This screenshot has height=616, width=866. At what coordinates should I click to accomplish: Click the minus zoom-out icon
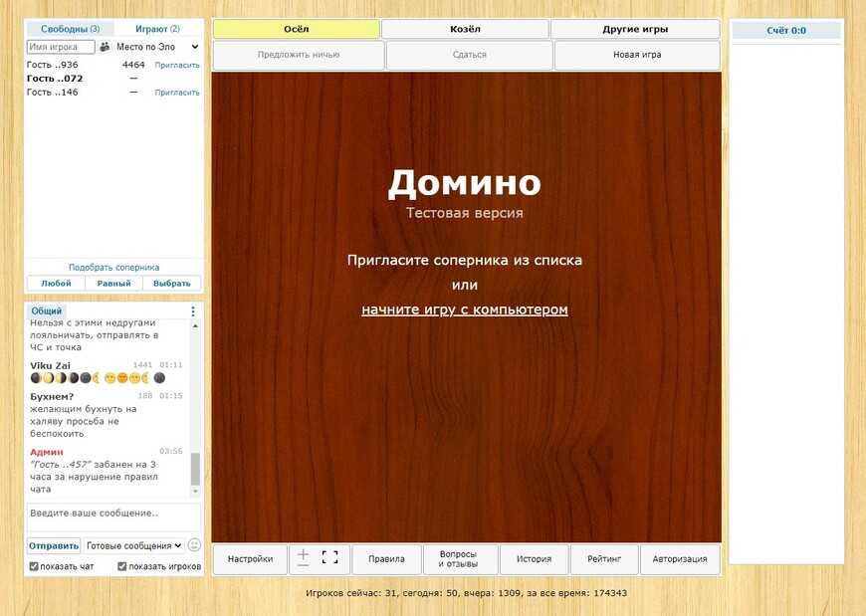(x=304, y=567)
